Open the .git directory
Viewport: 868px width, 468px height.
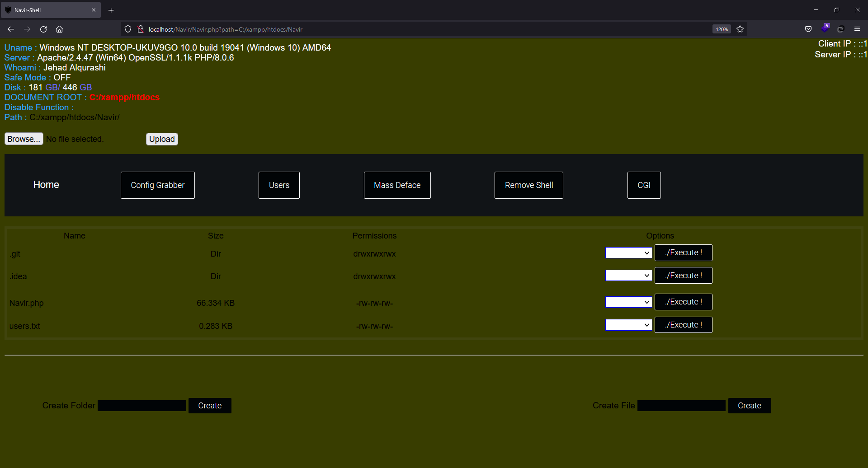click(15, 254)
